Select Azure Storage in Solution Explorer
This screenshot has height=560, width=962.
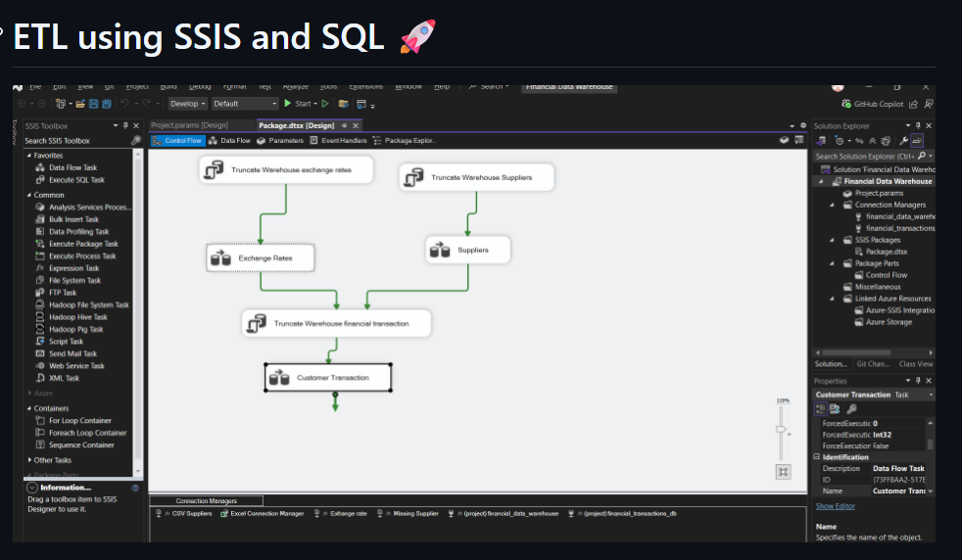[889, 322]
